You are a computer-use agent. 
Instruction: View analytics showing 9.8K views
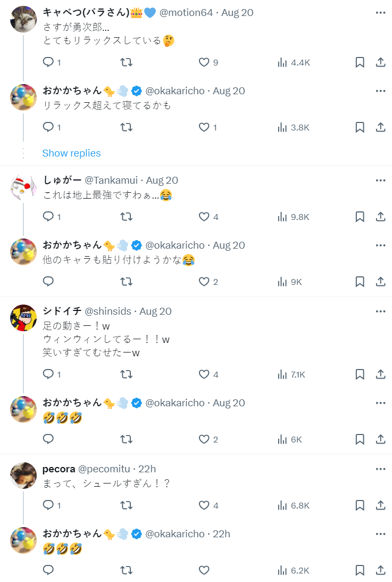pos(293,217)
